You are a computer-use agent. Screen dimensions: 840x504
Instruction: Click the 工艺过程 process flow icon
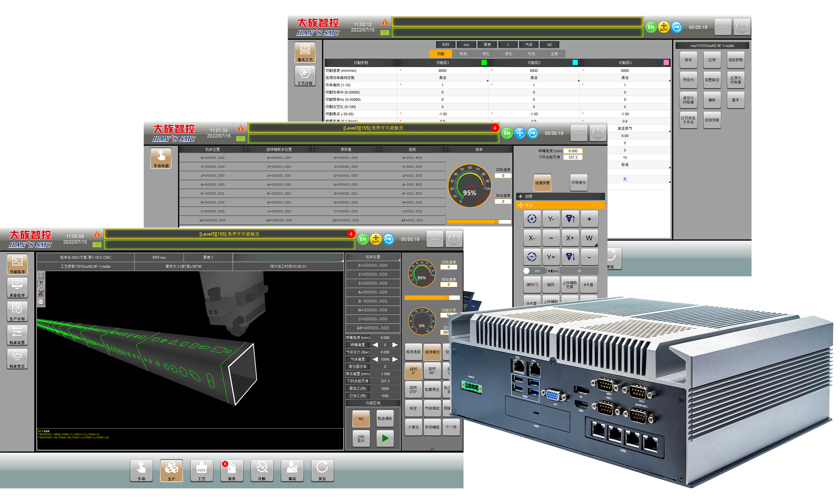[305, 75]
